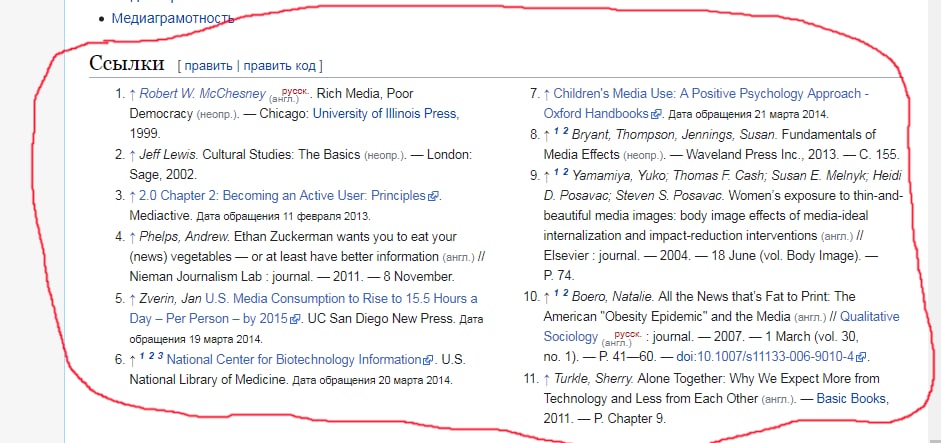Open the University of Illinois Press link
Viewport: 941px width, 443px height.
tap(385, 113)
